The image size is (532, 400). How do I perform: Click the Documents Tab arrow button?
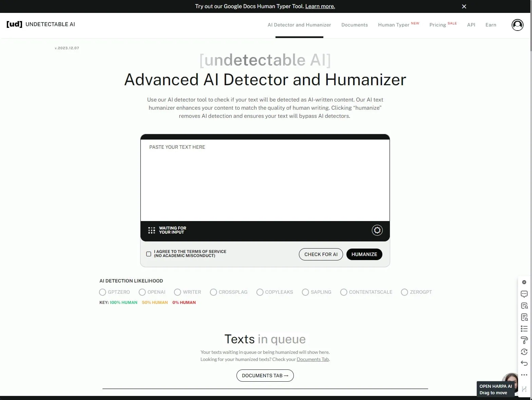click(265, 376)
